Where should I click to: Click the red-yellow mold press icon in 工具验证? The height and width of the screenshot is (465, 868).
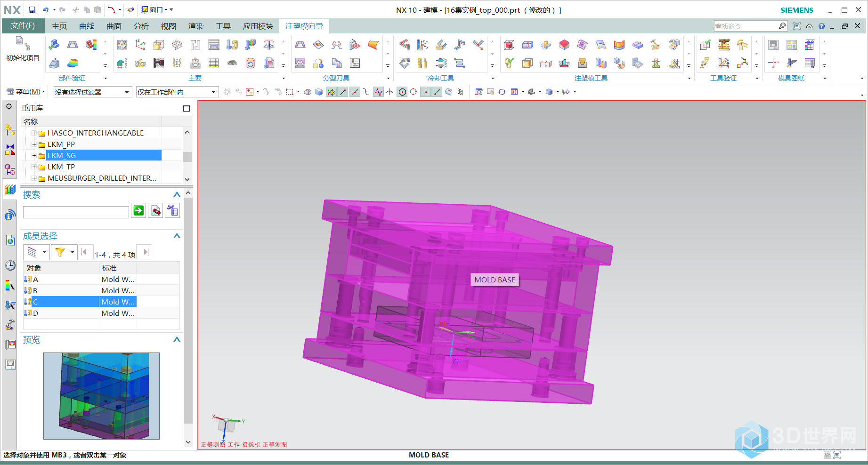[724, 45]
